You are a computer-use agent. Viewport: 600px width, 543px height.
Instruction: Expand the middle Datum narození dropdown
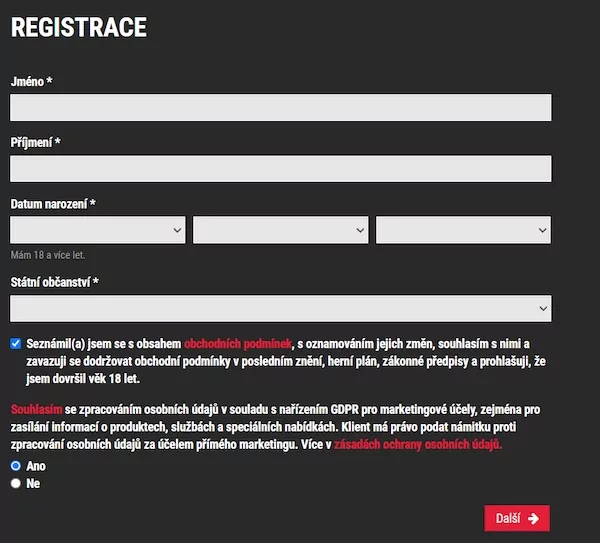(281, 230)
